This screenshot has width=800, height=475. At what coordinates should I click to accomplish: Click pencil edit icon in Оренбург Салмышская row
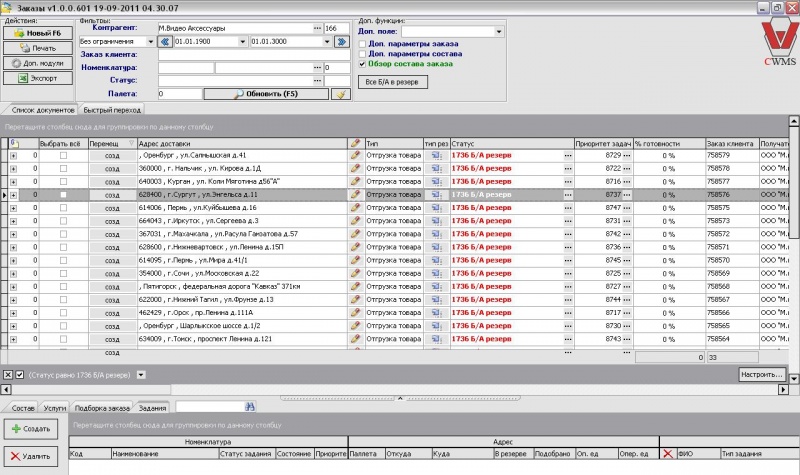click(x=355, y=155)
